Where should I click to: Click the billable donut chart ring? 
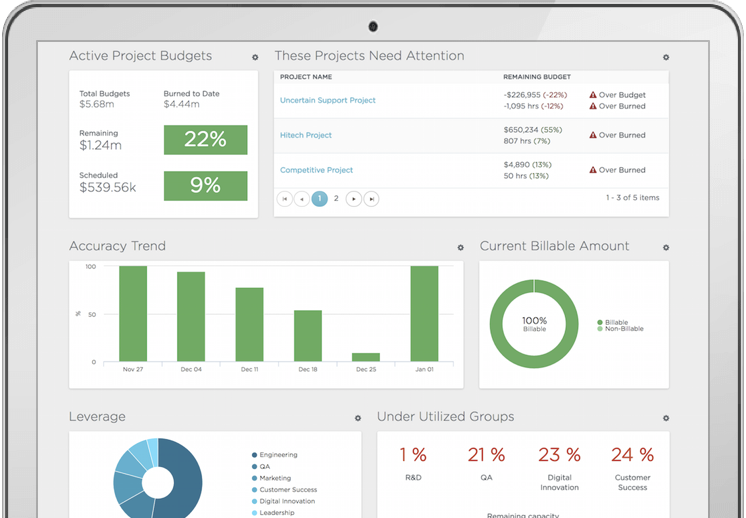(496, 324)
